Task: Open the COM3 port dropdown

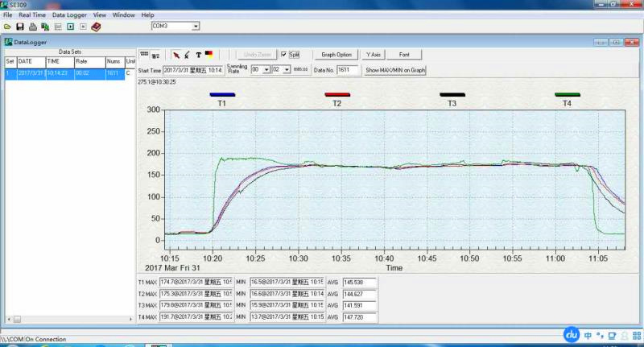Action: (x=196, y=27)
